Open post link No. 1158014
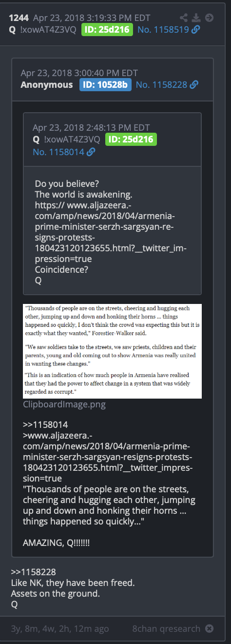This screenshot has width=231, height=644. tap(58, 152)
